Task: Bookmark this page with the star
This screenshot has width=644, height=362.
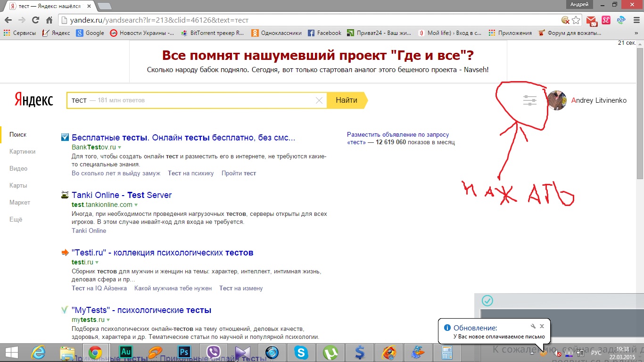Action: pos(576,20)
